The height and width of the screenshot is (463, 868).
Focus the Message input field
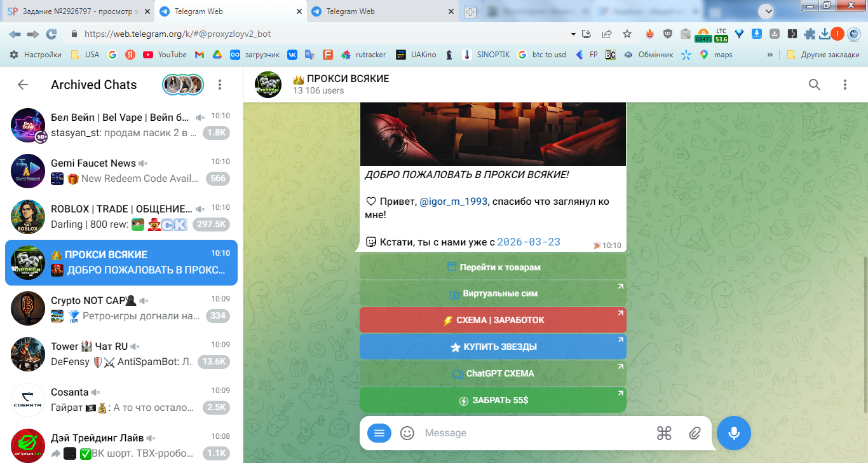(x=534, y=433)
